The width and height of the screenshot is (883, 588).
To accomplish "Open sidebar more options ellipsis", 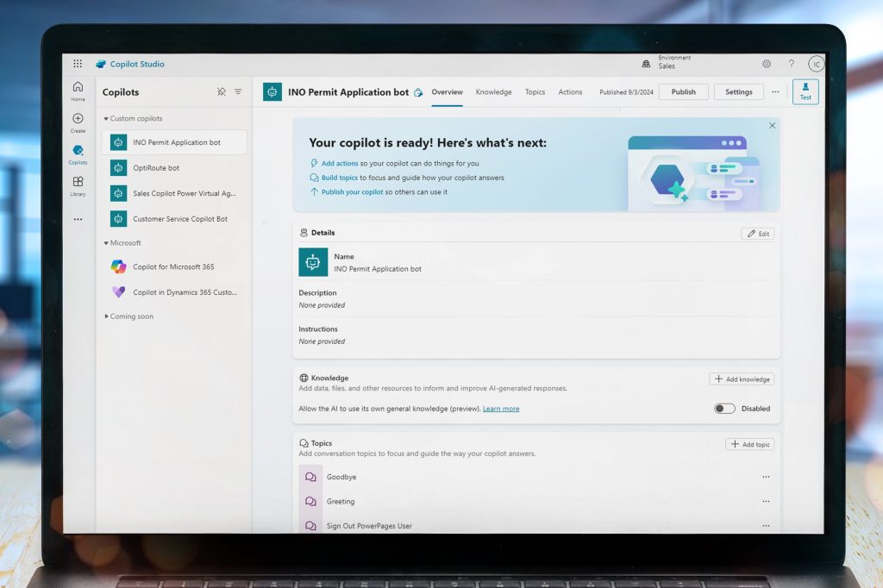I will pyautogui.click(x=78, y=219).
